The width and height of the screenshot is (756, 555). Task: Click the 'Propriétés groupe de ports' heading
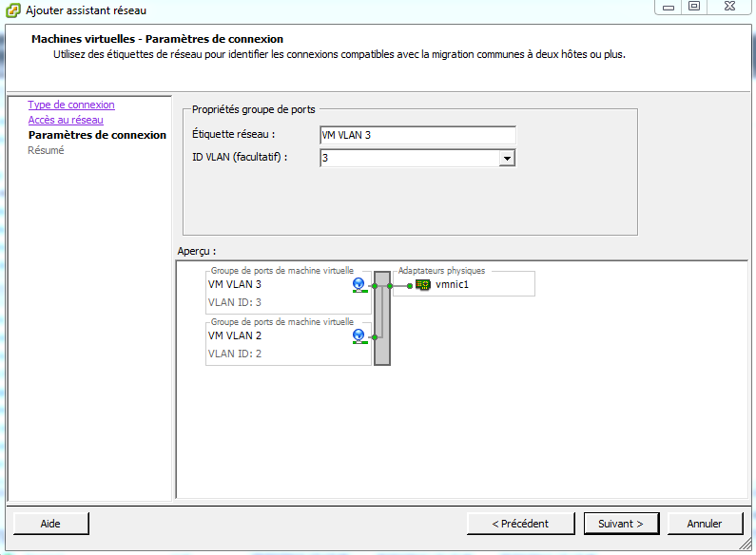point(254,109)
